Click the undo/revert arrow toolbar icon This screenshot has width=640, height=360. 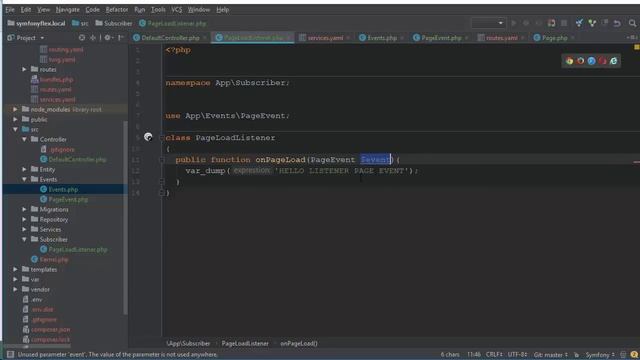click(x=617, y=23)
